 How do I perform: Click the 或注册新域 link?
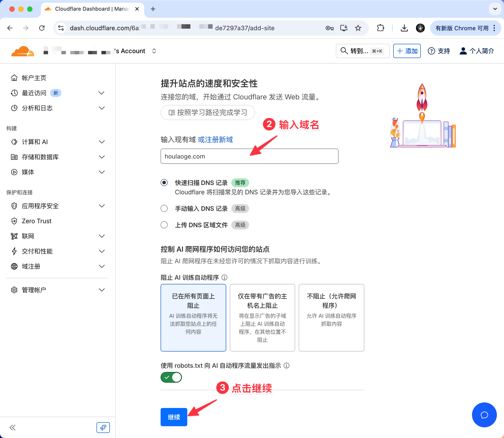[215, 140]
